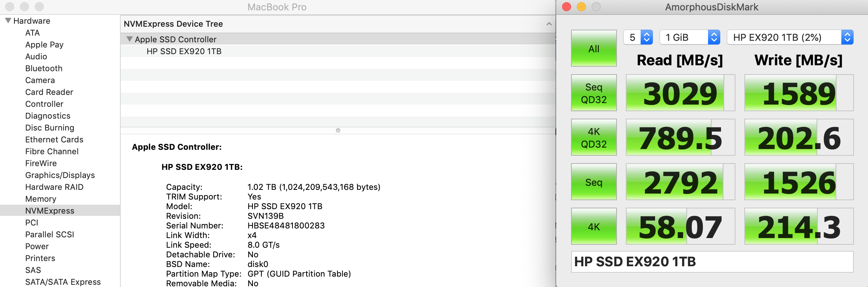
Task: Click the Seq read result 2792
Action: pos(680,182)
